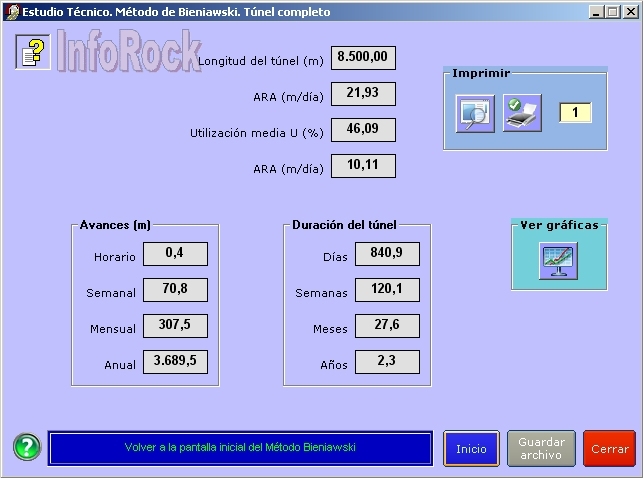This screenshot has height=478, width=643.
Task: Select the Longitud del túnel value field
Action: [363, 58]
